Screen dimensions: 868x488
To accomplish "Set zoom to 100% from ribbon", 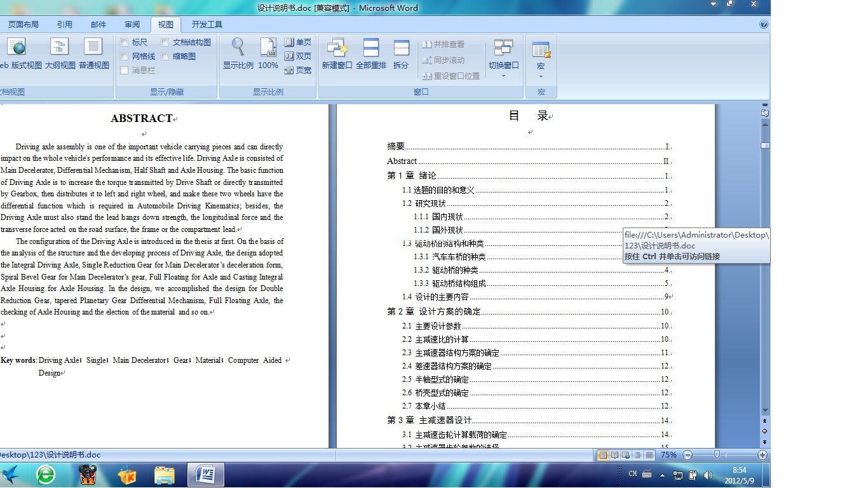I will [268, 54].
